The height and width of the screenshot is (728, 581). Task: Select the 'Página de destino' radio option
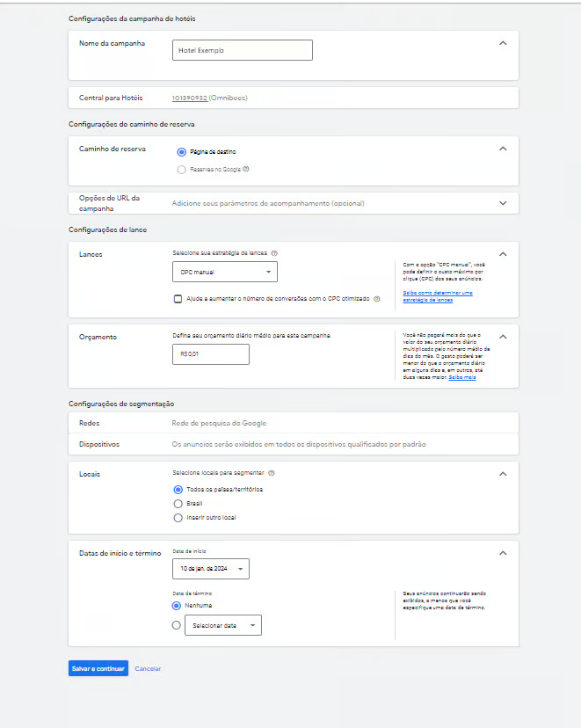[181, 152]
